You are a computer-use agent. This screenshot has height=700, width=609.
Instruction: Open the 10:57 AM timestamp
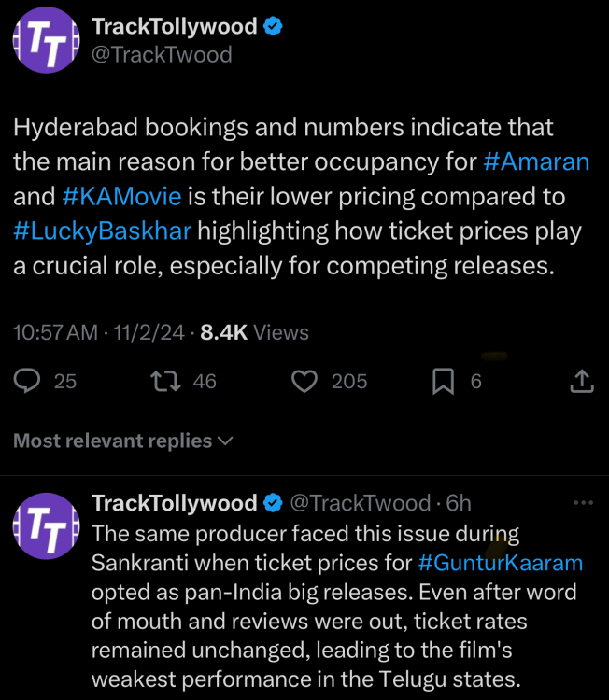[x=55, y=332]
